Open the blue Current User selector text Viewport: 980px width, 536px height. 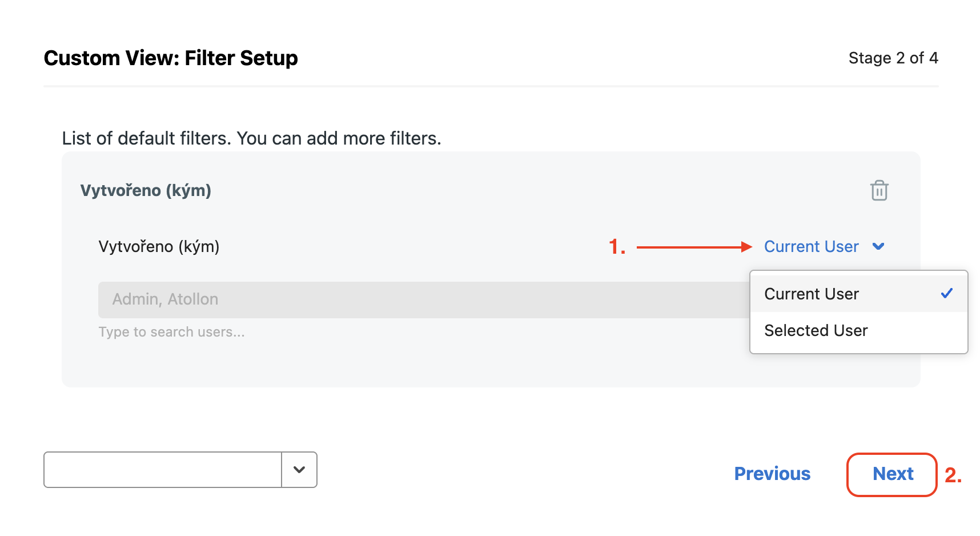coord(811,246)
